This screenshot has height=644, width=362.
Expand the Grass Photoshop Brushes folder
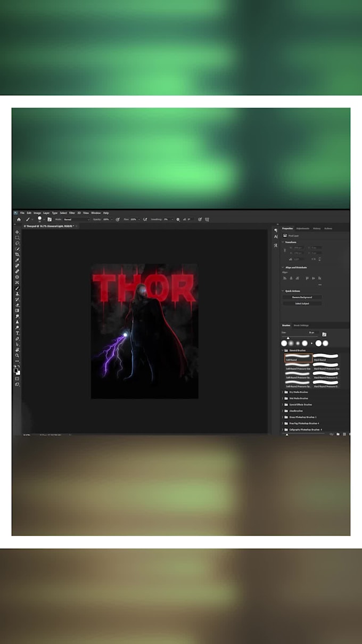282,417
